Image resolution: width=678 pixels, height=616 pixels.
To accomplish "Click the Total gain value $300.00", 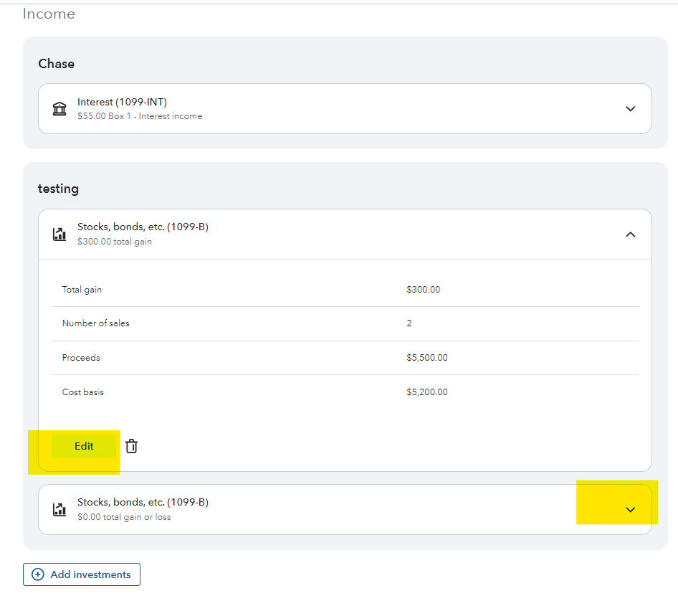I will point(423,290).
